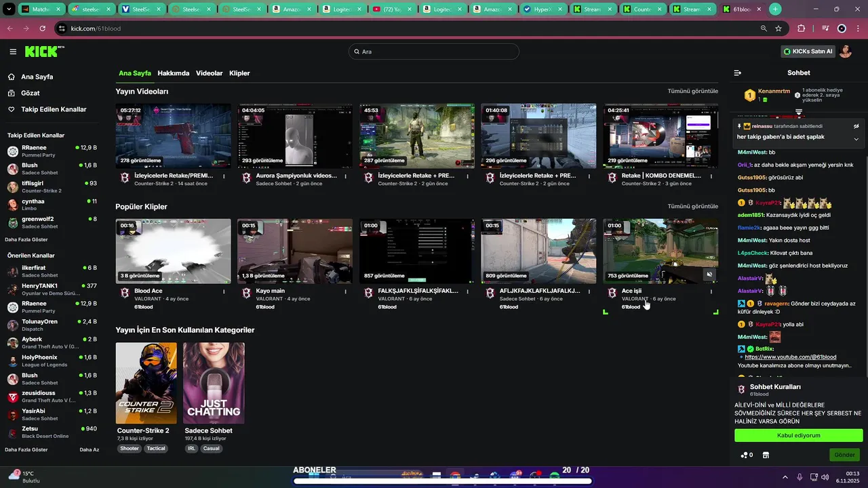
Task: Click taskbar volume speaker icon
Action: point(825,477)
